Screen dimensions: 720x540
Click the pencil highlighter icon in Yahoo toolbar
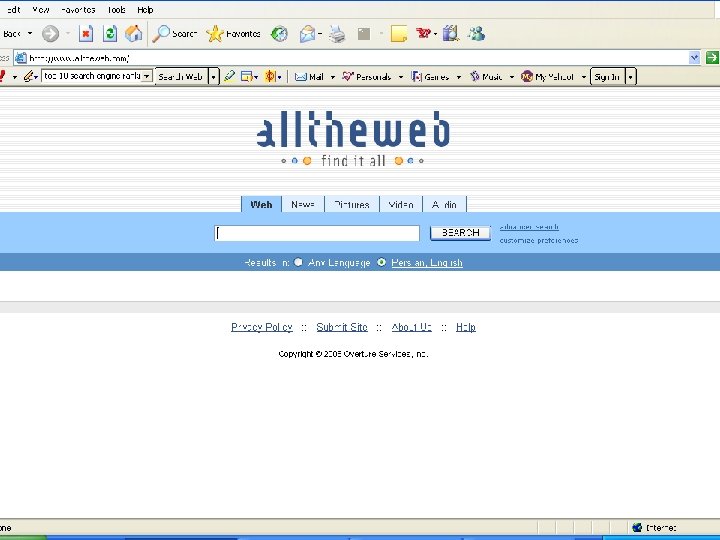(x=229, y=76)
